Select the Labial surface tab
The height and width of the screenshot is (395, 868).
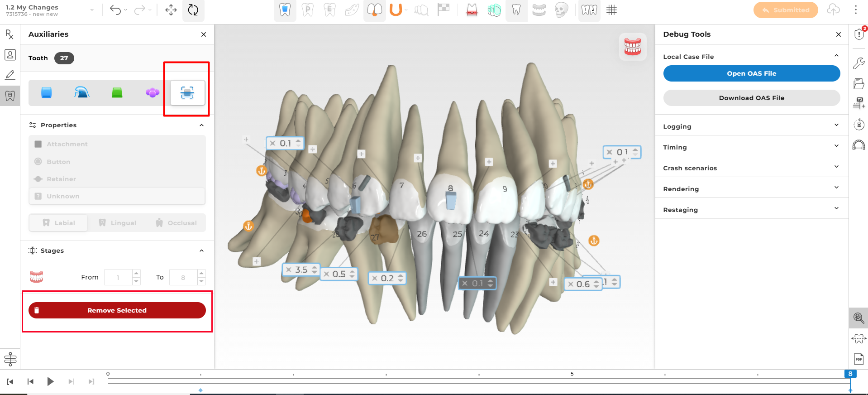click(x=58, y=223)
